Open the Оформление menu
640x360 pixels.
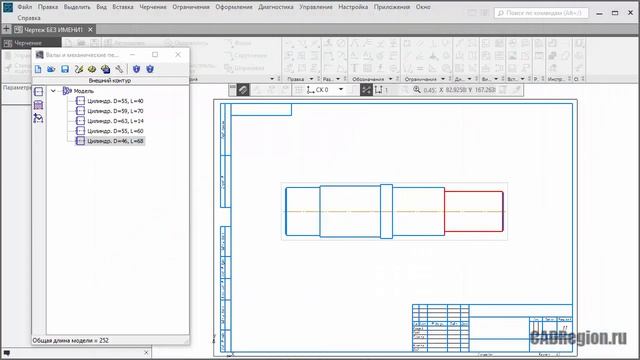233,7
